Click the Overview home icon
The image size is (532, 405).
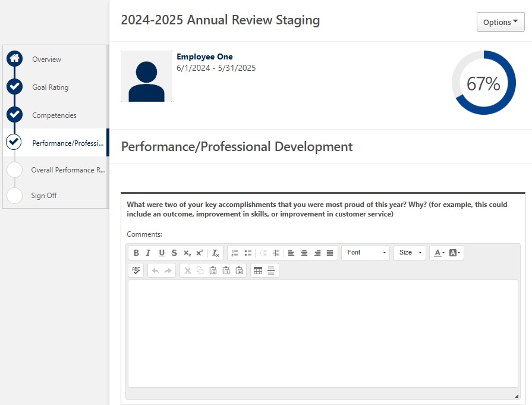pyautogui.click(x=14, y=59)
